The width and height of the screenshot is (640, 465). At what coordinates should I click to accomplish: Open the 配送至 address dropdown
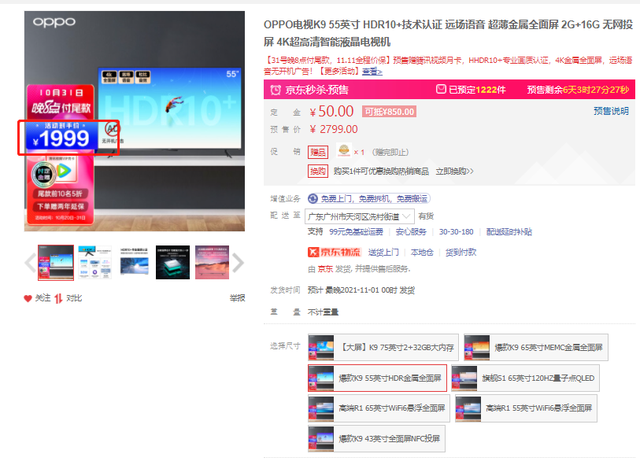(x=360, y=216)
